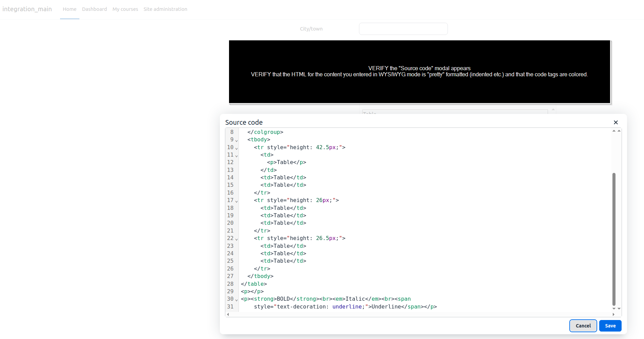Open the Home tab
Screen dimensions: 644x339
click(70, 9)
